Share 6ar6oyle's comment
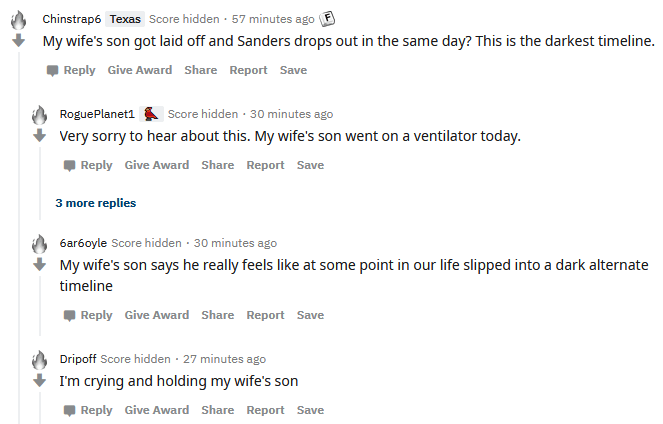The width and height of the screenshot is (663, 424). point(217,315)
